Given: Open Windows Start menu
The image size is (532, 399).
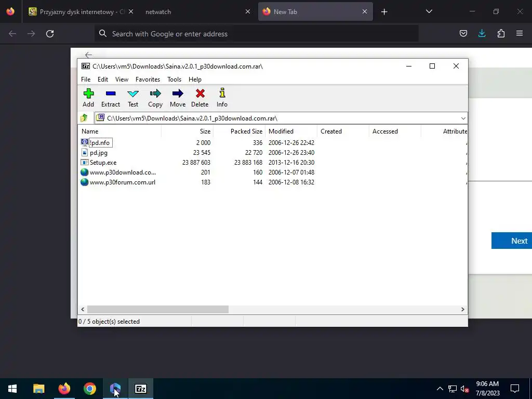Looking at the screenshot, I should [12, 389].
